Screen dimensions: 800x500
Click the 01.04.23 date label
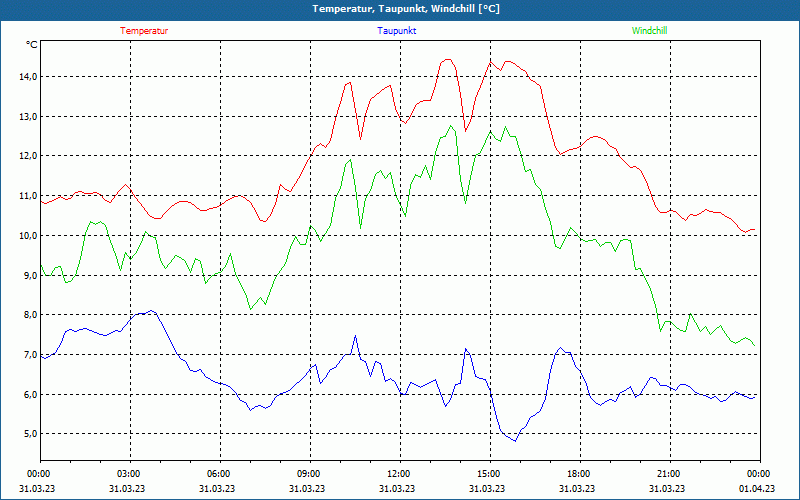[x=757, y=488]
